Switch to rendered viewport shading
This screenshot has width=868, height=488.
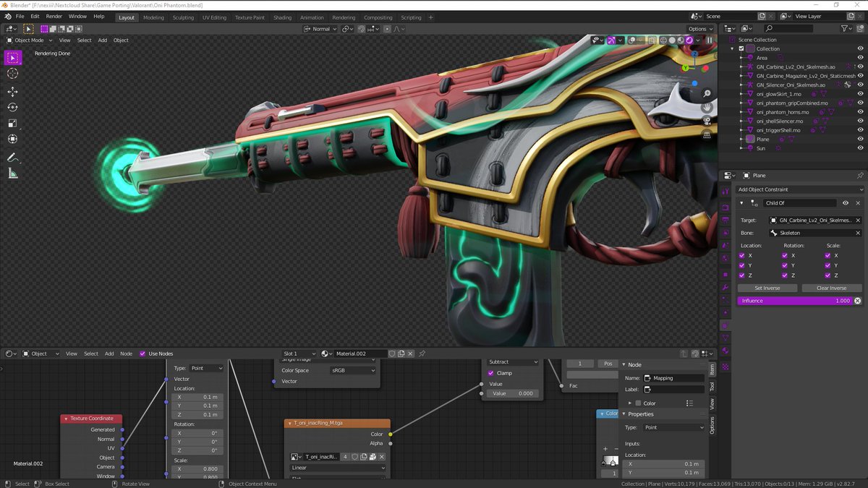[x=689, y=40]
